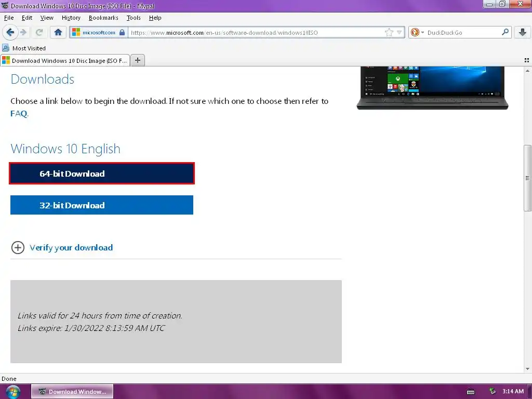
Task: Open the Tools menu
Action: (x=134, y=18)
